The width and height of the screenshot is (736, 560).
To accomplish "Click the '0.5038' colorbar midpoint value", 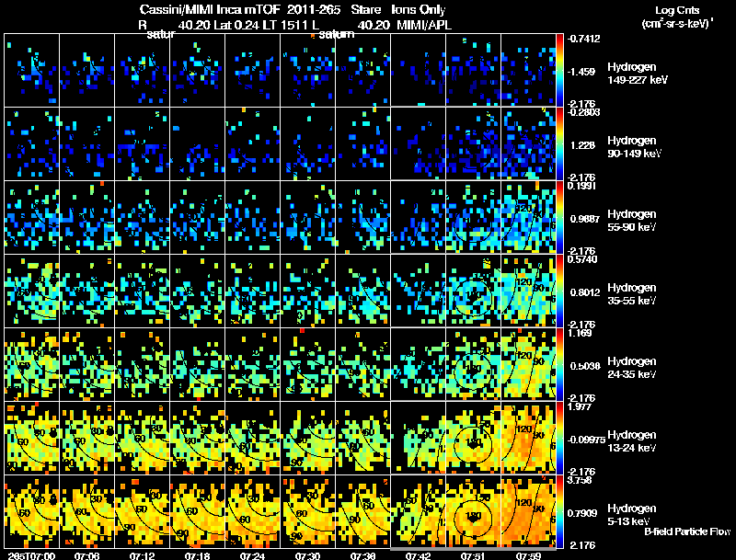I will pos(585,366).
